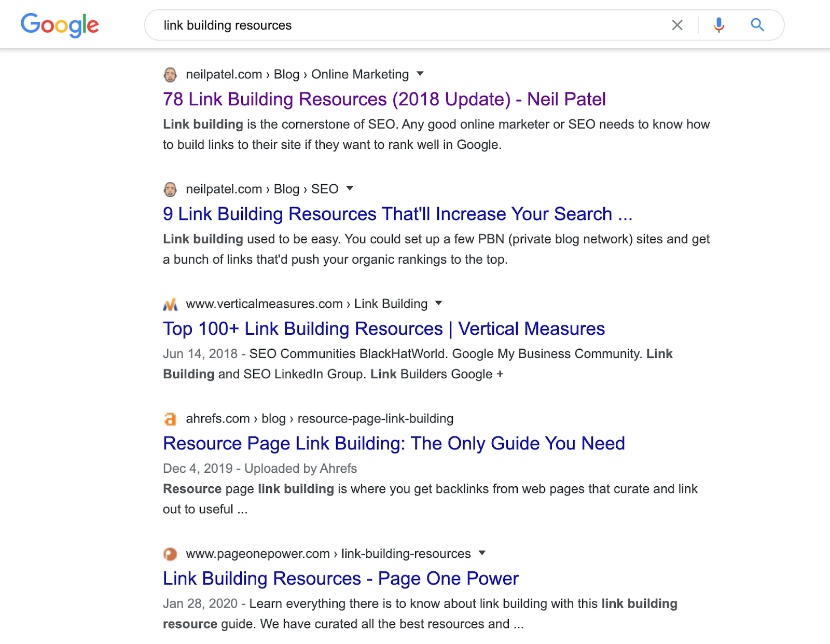Open 'Top 100+ Link Building Resources' result

(x=384, y=328)
